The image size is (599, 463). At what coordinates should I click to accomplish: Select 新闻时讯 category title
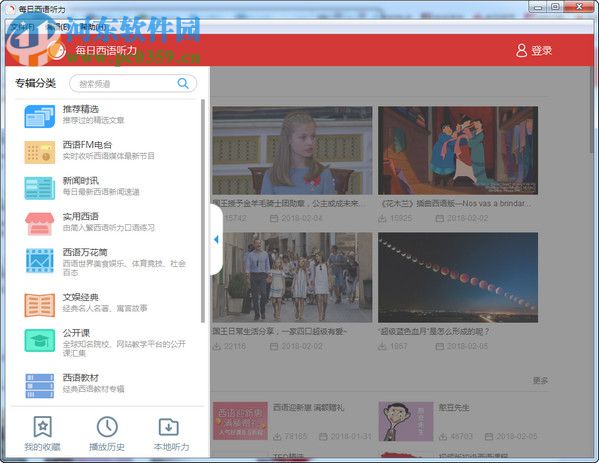[81, 181]
